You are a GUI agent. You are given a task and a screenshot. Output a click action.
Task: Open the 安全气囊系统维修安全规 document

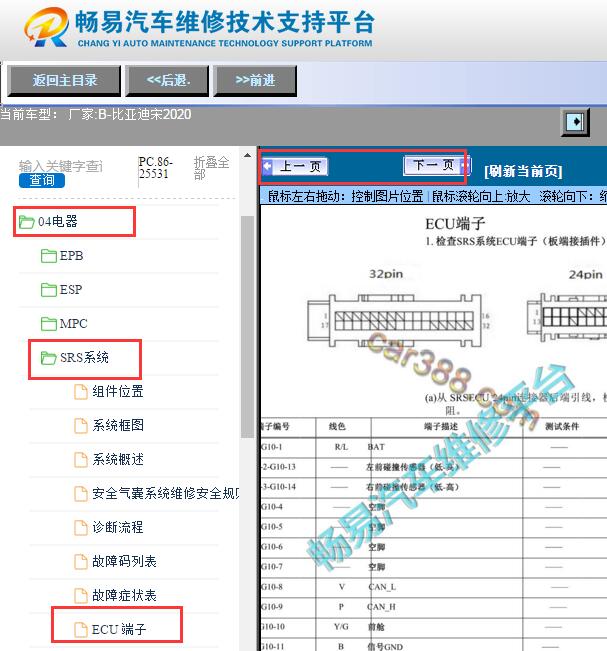[166, 494]
